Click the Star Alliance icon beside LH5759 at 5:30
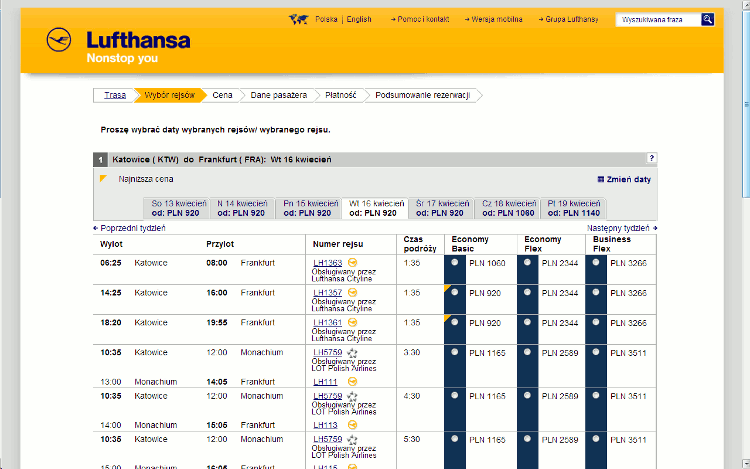Viewport: 750px width, 469px height. point(352,439)
